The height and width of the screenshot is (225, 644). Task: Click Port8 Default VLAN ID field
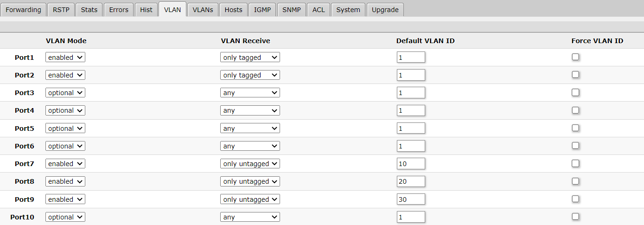(411, 181)
